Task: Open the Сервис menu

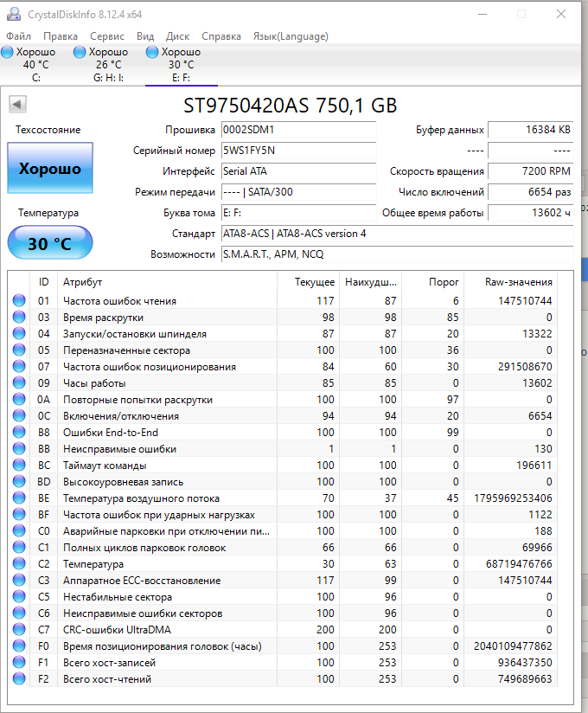Action: click(107, 36)
